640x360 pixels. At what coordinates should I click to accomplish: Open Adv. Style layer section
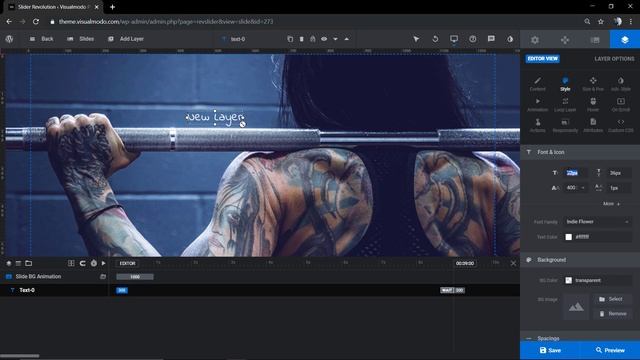(x=621, y=84)
